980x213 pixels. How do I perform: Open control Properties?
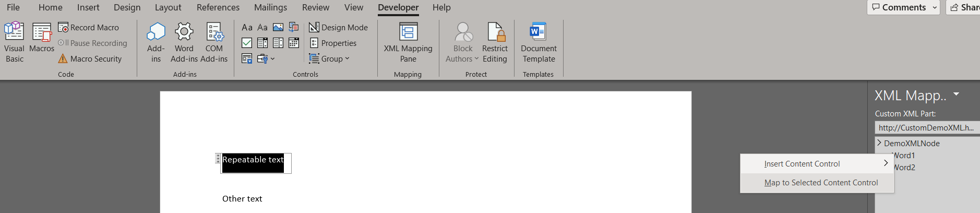tap(333, 43)
